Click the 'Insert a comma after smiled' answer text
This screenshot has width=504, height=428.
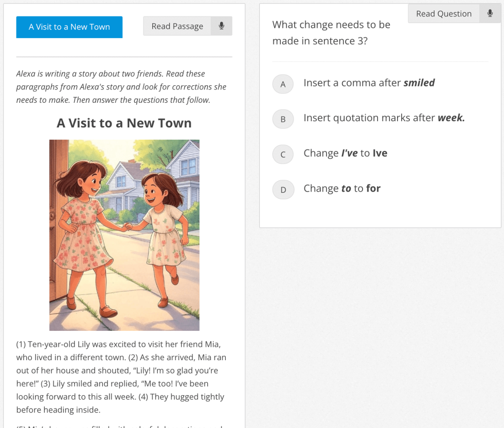[369, 83]
